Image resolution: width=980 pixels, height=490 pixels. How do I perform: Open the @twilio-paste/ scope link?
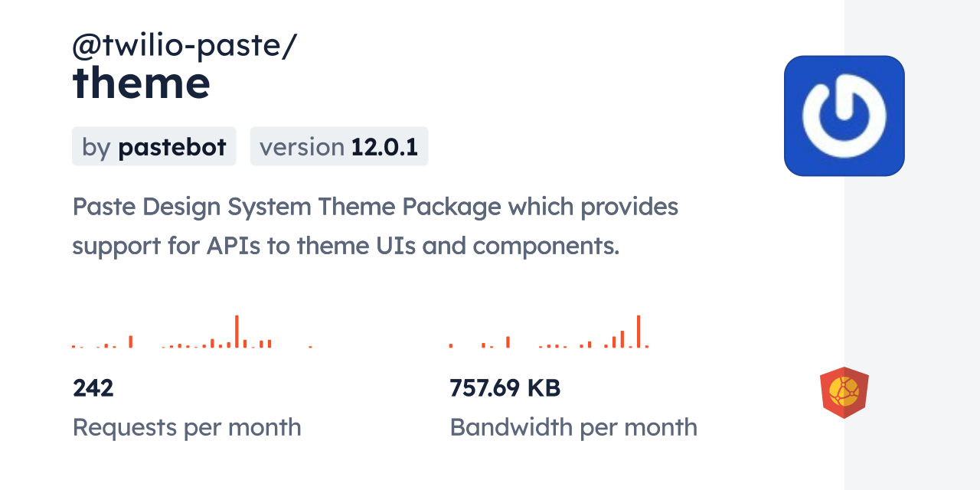coord(185,47)
